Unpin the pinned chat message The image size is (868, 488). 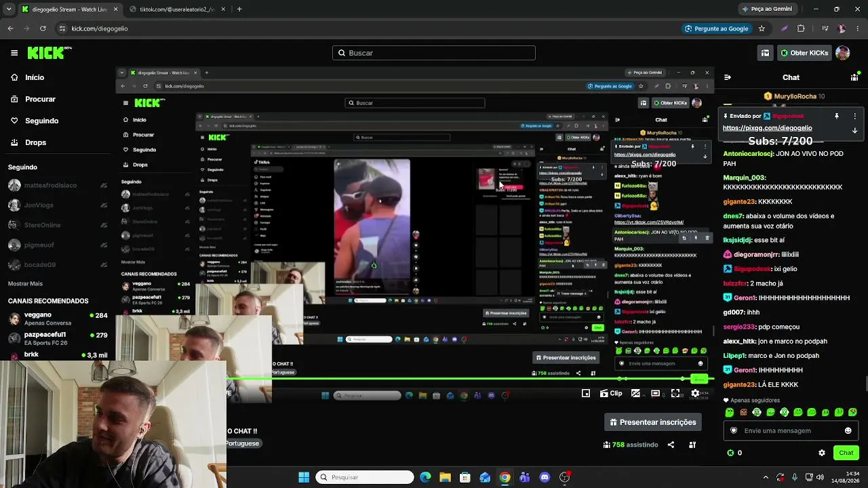click(837, 116)
